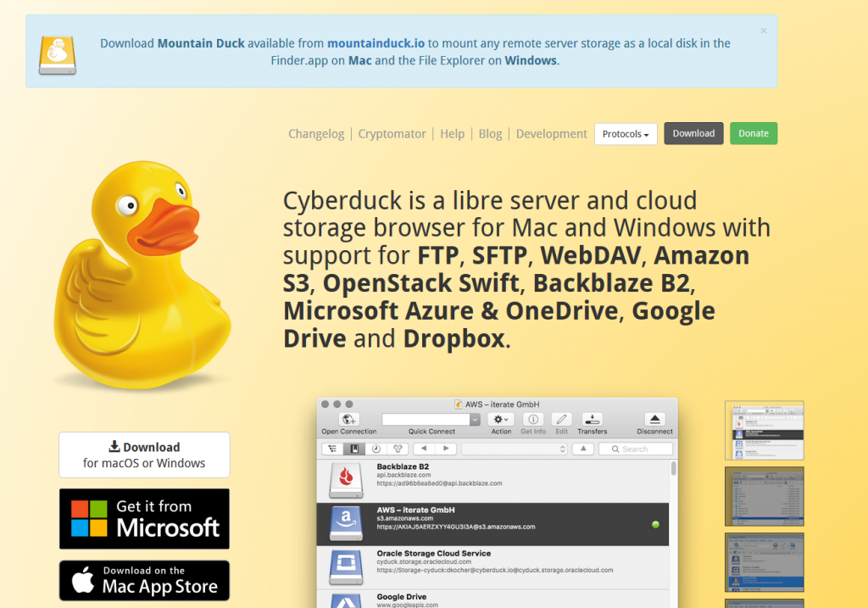Image resolution: width=868 pixels, height=608 pixels.
Task: Click the green Donate button
Action: coord(754,133)
